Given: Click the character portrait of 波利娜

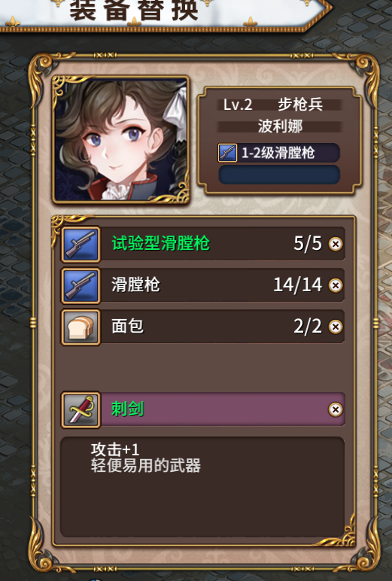Looking at the screenshot, I should pos(121,140).
